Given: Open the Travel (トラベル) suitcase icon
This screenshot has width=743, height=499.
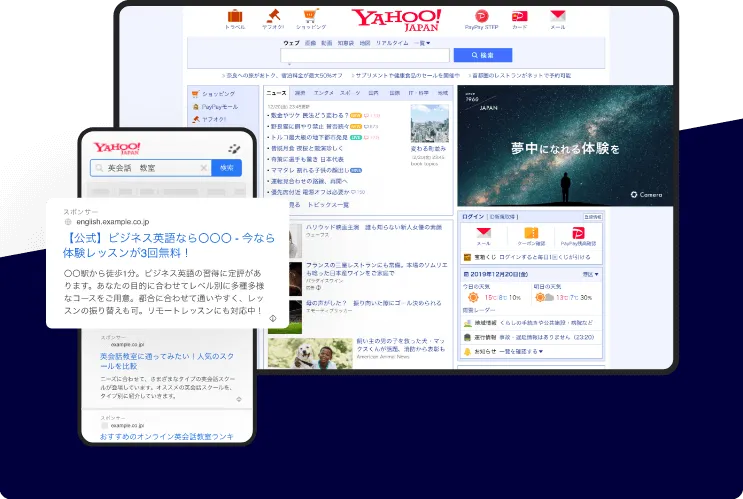Looking at the screenshot, I should [x=235, y=17].
